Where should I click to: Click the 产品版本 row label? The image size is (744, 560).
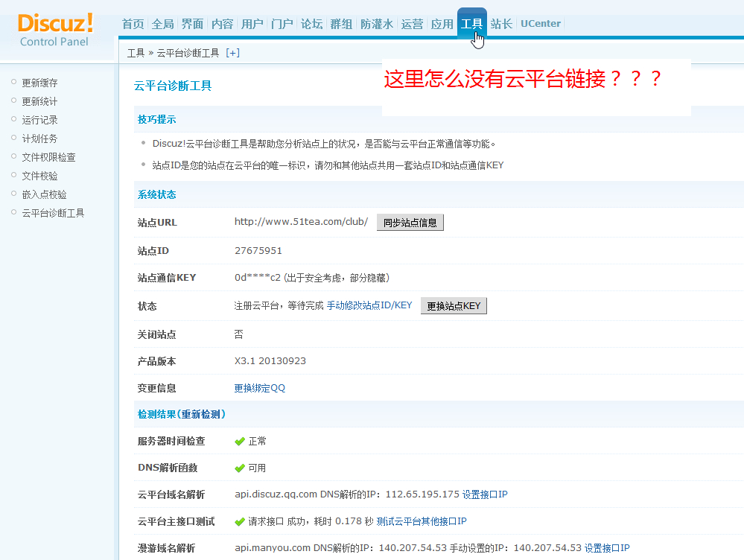(x=156, y=362)
